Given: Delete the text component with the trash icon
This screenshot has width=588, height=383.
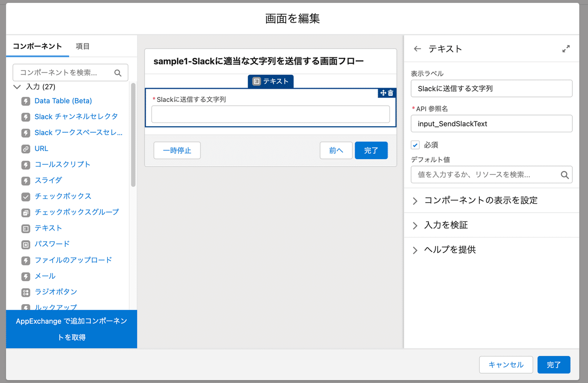Looking at the screenshot, I should coord(391,93).
